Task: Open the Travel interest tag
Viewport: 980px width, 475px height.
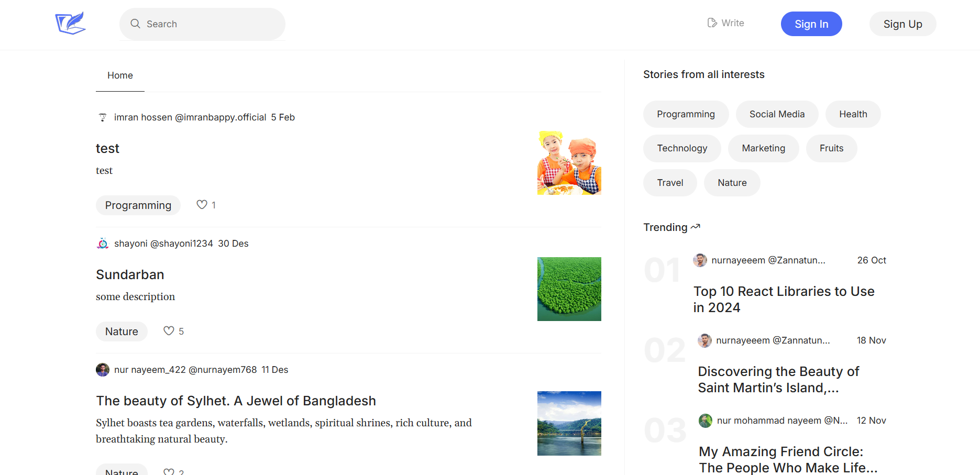Action: [x=670, y=183]
